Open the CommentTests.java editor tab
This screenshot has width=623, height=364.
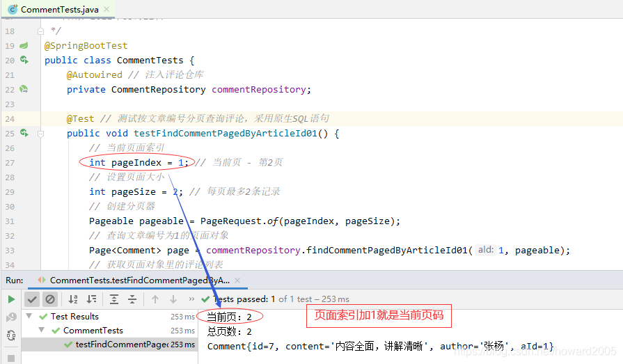pyautogui.click(x=60, y=9)
